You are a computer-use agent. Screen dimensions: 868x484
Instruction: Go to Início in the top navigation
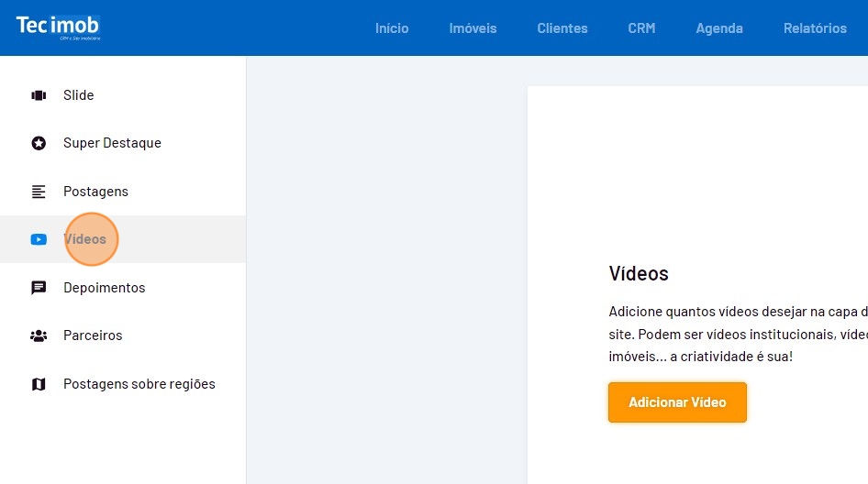point(392,28)
